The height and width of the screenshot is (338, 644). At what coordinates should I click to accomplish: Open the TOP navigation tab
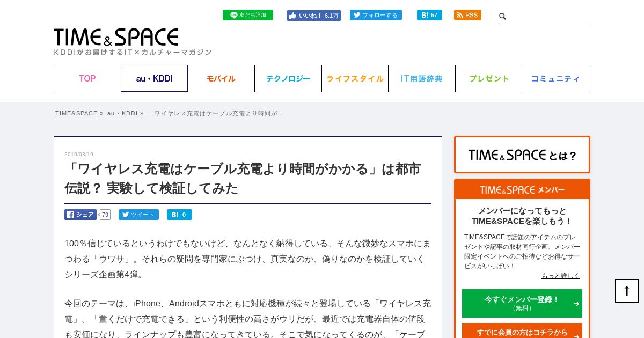pyautogui.click(x=87, y=78)
